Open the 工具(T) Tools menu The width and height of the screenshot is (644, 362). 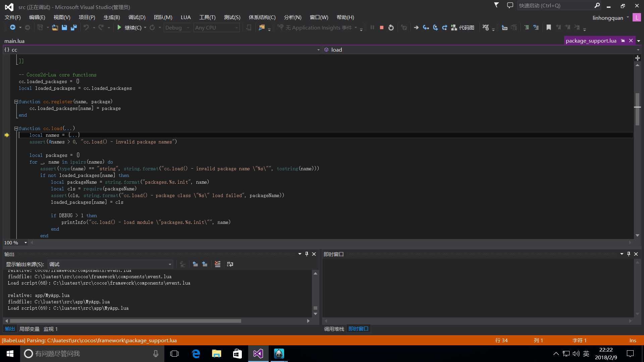[207, 17]
